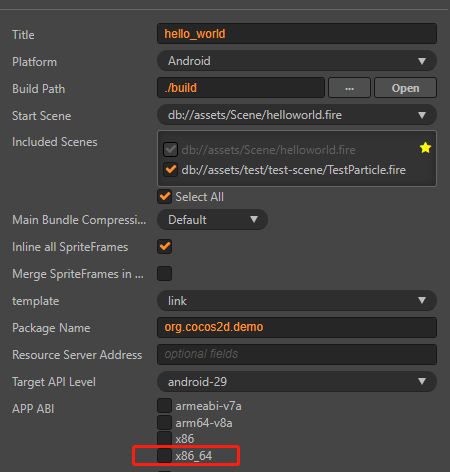Click the template label
This screenshot has width=450, height=472.
click(36, 301)
